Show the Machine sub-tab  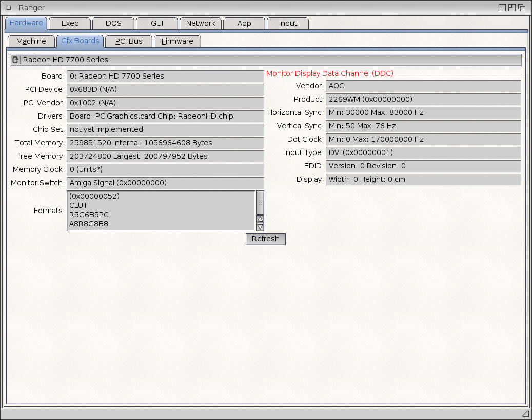[x=31, y=41]
